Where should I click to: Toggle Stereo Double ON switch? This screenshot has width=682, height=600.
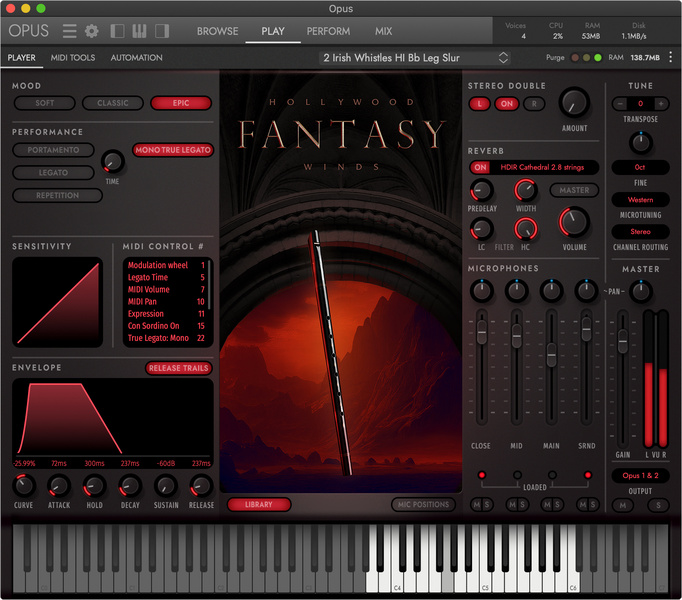click(x=506, y=104)
